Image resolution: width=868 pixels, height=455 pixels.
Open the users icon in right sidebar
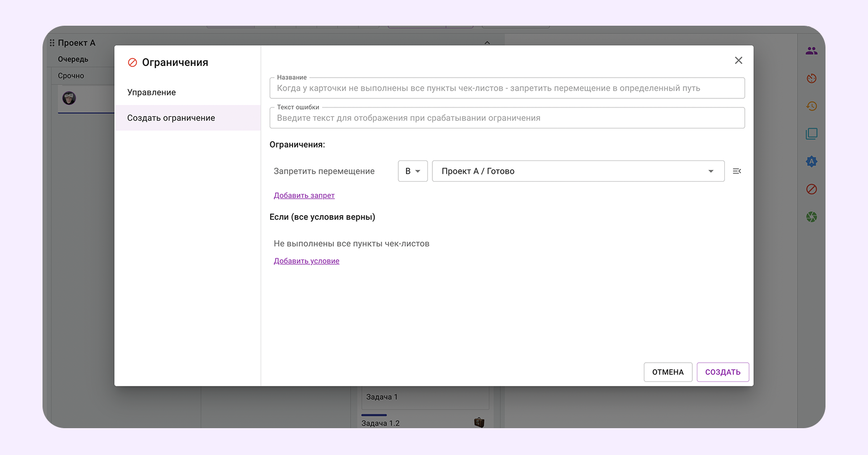(x=812, y=51)
